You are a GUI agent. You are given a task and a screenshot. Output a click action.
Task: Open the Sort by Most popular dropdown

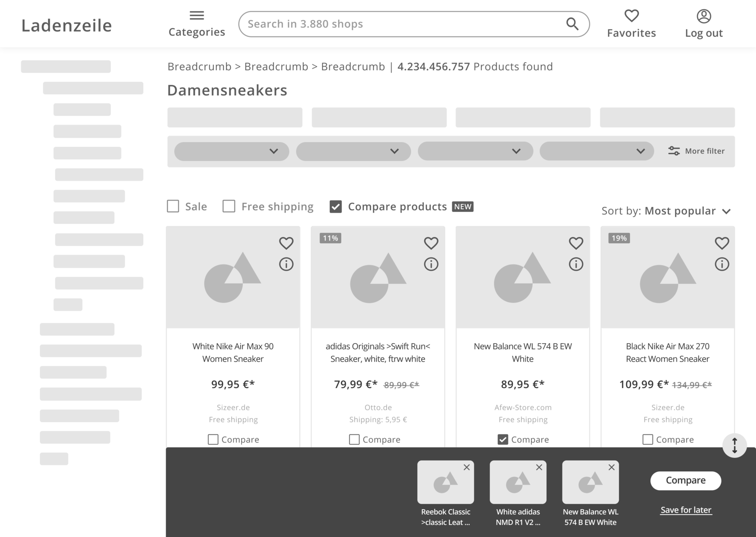[666, 211]
